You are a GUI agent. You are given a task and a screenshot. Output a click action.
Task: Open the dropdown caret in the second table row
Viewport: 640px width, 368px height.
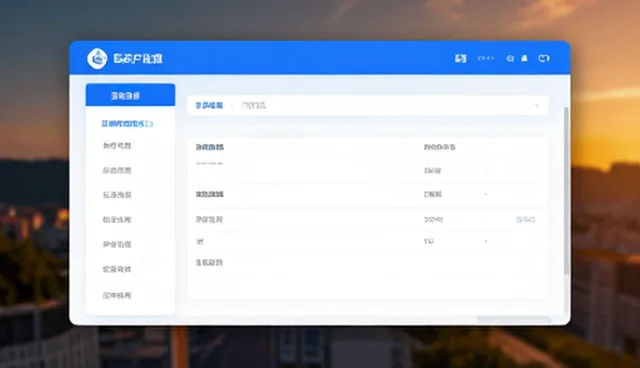tap(486, 194)
